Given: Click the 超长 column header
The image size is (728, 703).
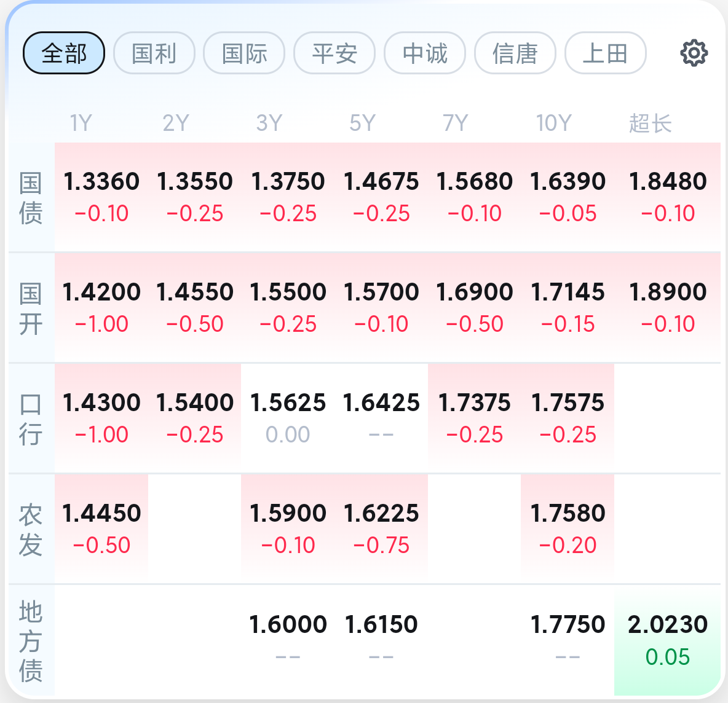Looking at the screenshot, I should (651, 123).
